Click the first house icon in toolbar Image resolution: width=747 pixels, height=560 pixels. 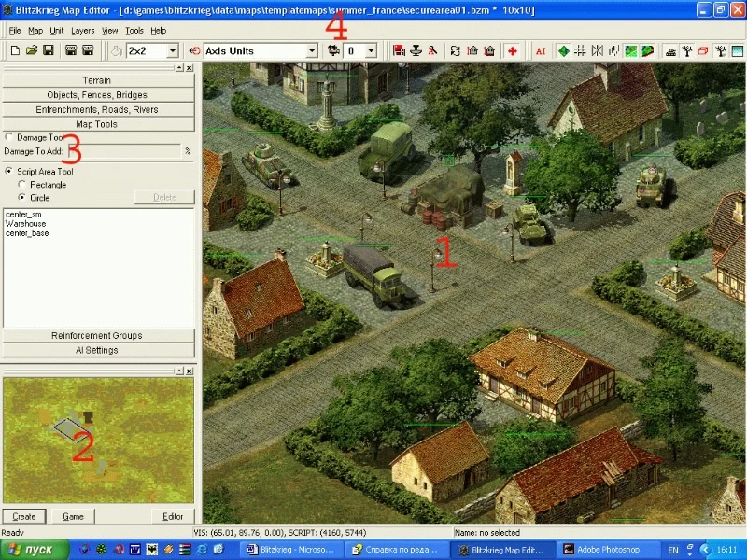[x=472, y=50]
